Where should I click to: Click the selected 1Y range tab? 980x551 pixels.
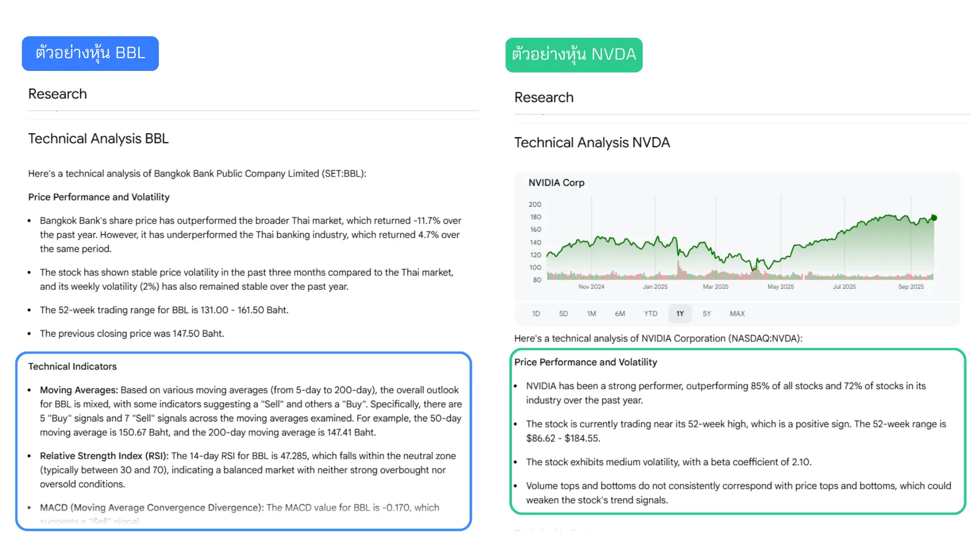[x=680, y=314]
